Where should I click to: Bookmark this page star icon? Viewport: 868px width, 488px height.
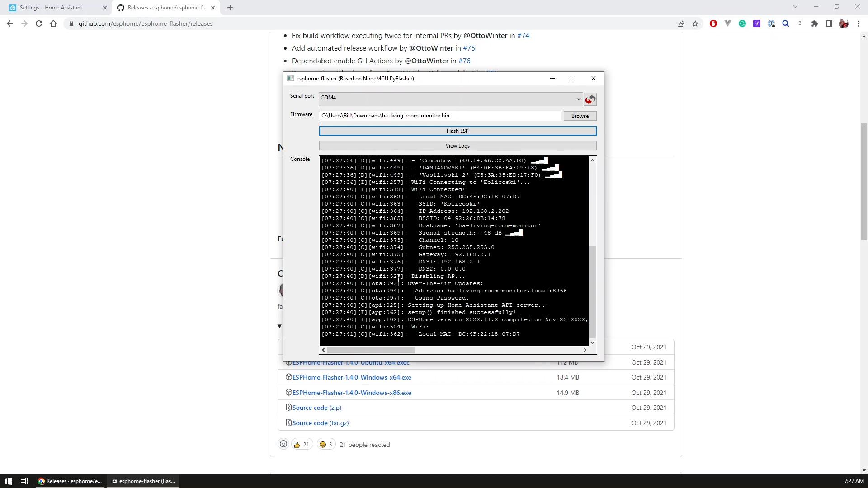click(x=695, y=23)
